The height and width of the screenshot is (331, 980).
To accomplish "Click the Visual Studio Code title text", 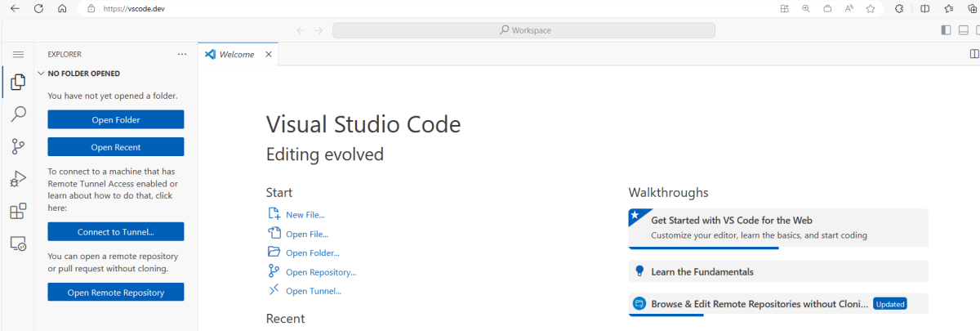I will 363,124.
